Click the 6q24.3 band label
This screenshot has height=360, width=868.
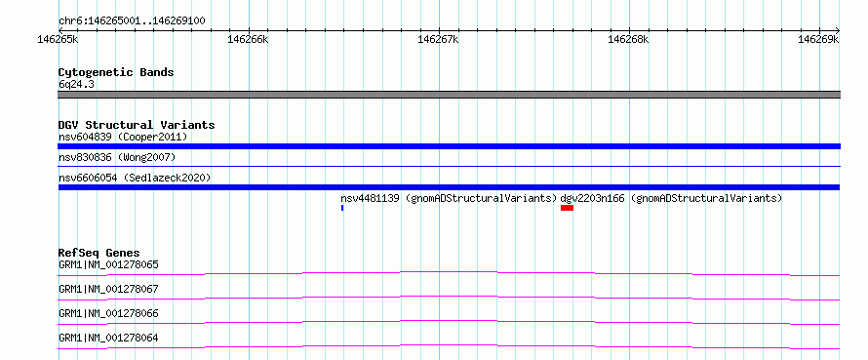76,85
